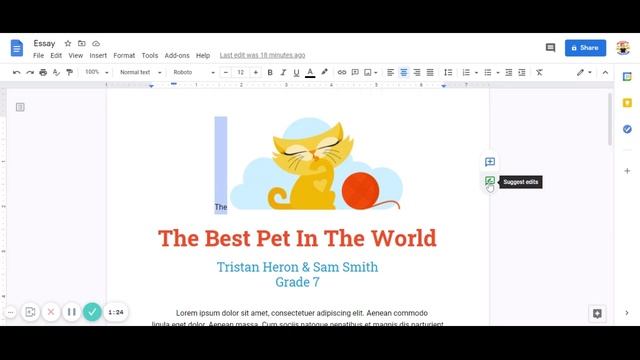Open the View menu
640x360 pixels.
click(x=76, y=56)
